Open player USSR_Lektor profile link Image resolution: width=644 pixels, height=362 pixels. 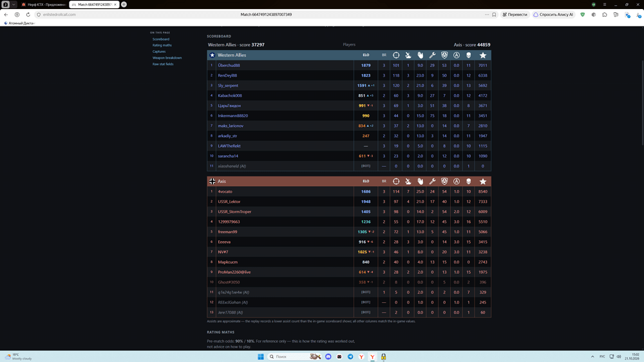click(229, 202)
